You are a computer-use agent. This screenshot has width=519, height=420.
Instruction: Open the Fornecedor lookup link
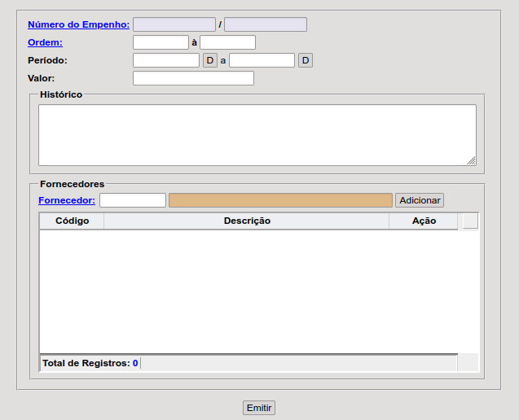67,200
